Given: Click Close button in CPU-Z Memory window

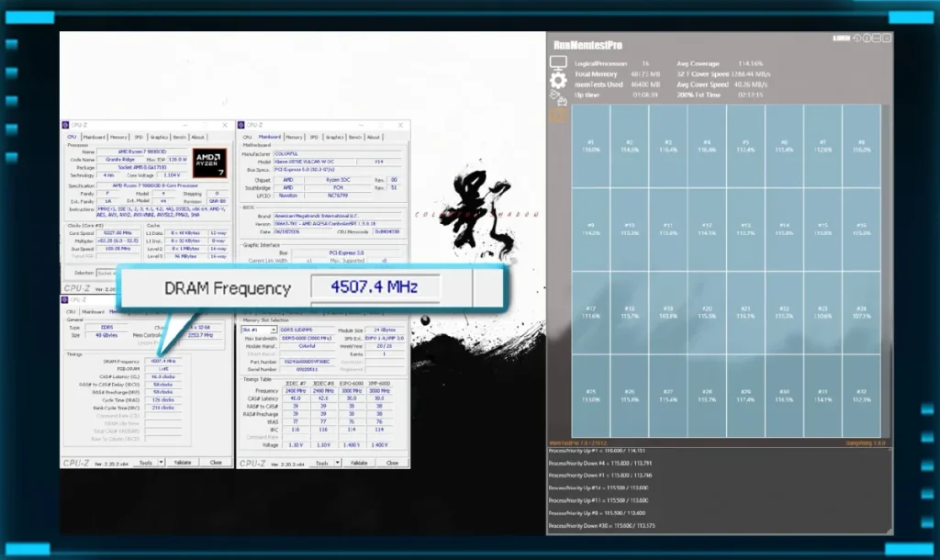Looking at the screenshot, I should tap(216, 463).
